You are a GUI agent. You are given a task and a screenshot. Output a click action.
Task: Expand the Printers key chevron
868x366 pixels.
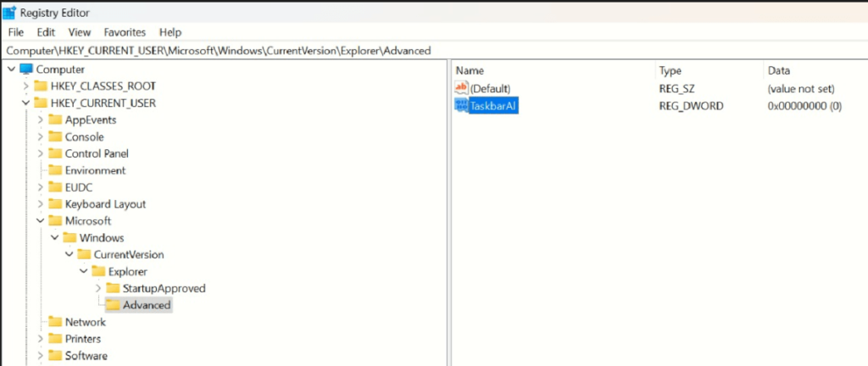(40, 338)
